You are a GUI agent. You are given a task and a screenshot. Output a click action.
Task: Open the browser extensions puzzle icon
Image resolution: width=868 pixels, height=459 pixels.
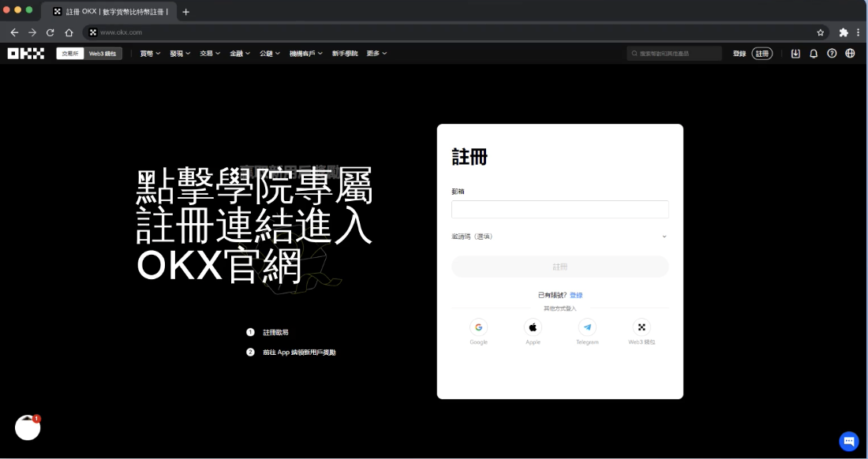click(844, 32)
